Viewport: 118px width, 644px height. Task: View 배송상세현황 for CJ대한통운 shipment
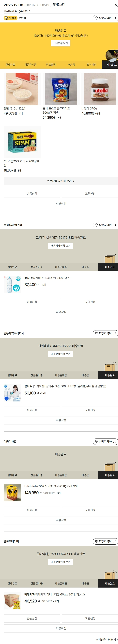pyautogui.click(x=60, y=246)
